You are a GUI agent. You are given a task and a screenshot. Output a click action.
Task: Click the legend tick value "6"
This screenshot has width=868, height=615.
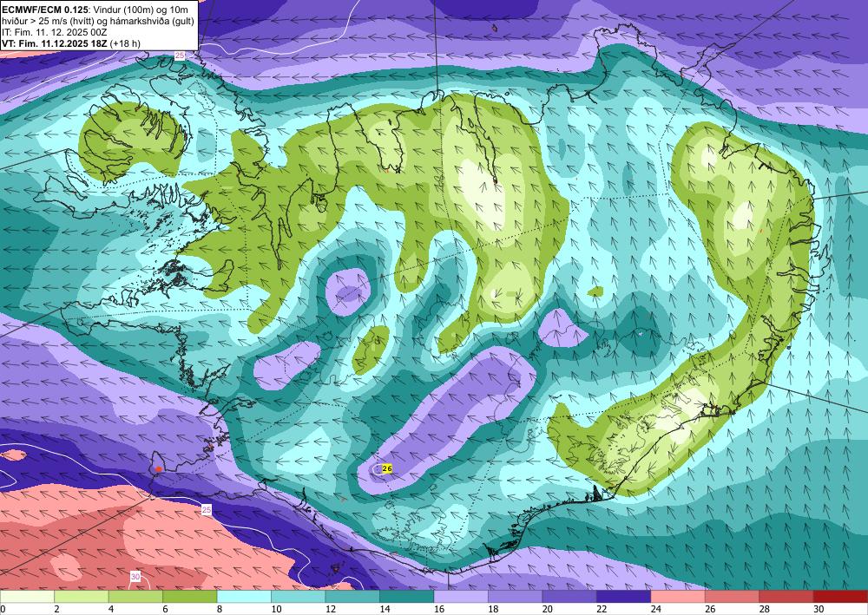tap(163, 609)
